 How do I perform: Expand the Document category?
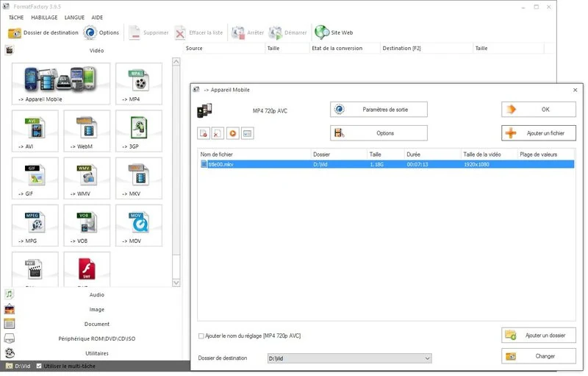96,324
